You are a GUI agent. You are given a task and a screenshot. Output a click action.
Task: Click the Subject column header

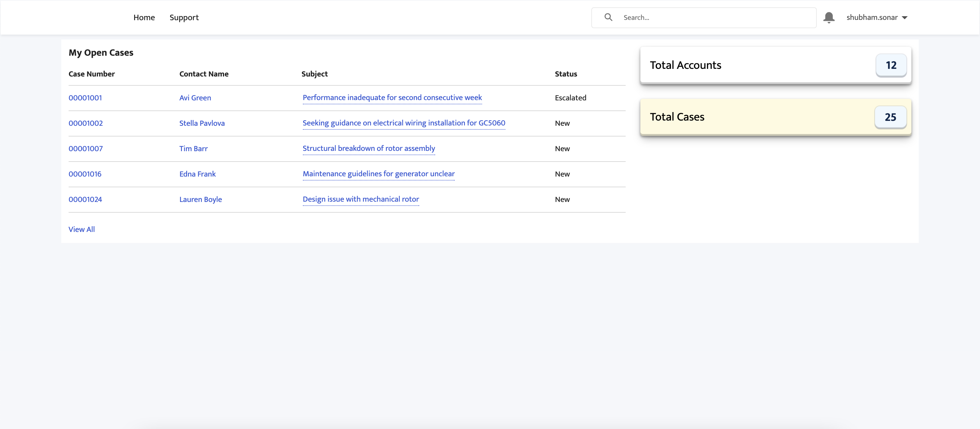[x=315, y=74]
